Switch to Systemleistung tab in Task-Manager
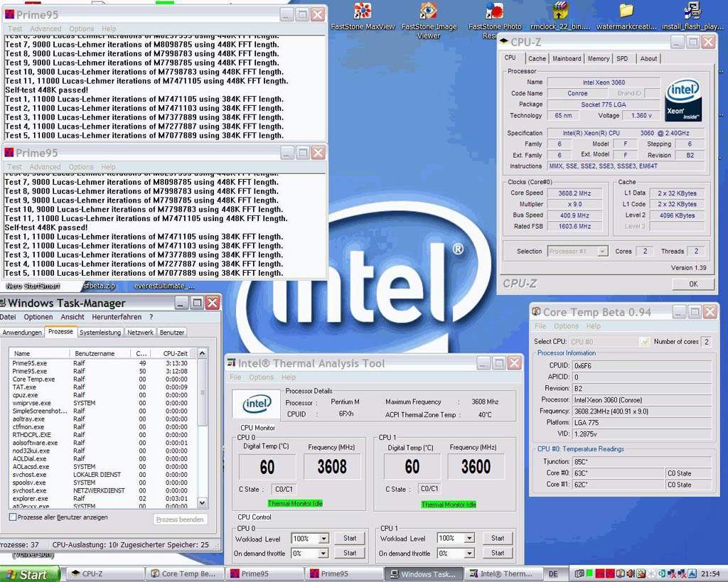728x582 pixels. tap(100, 333)
